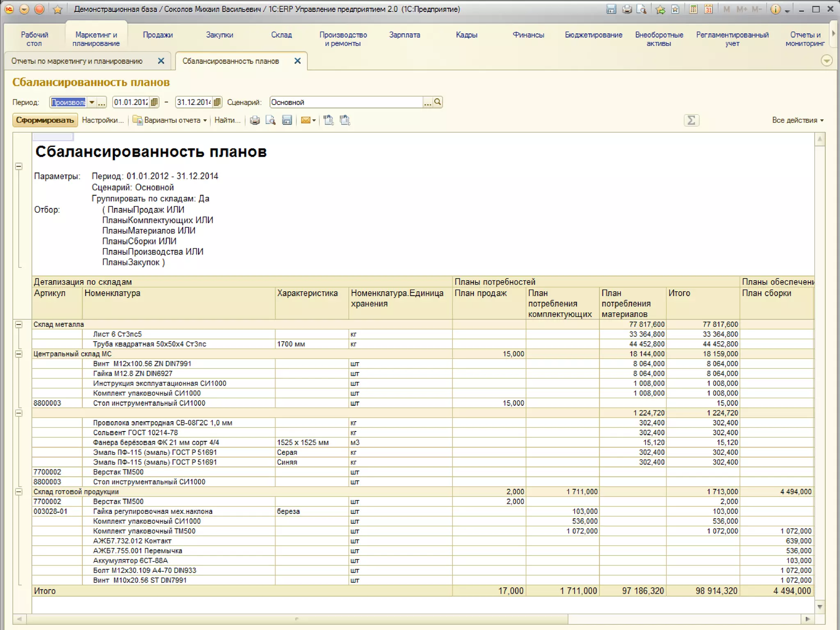The image size is (840, 630).
Task: Collapse the Склад готовой продукции group
Action: (19, 492)
